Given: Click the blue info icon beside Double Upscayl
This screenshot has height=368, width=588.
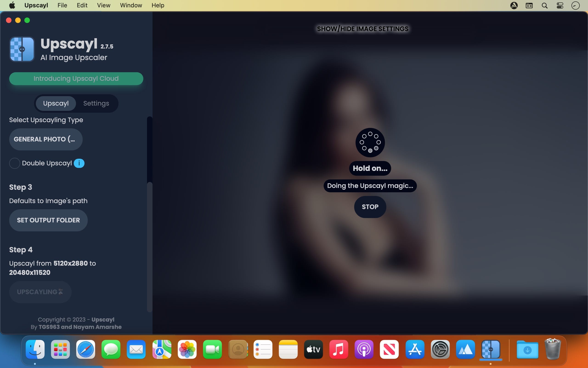Looking at the screenshot, I should 79,163.
